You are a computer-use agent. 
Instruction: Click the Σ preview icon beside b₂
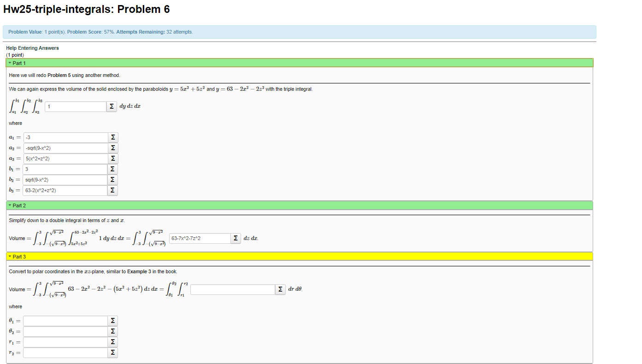point(112,180)
